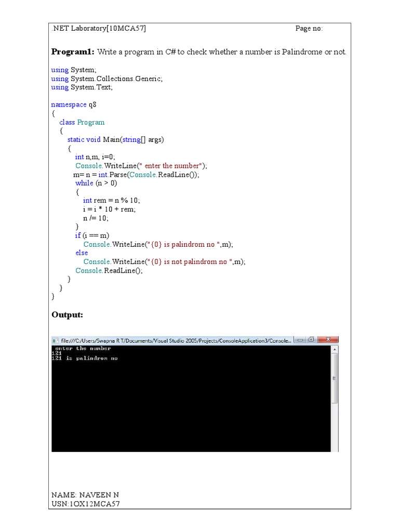Click the 'int.Parse(Console.ReadLine())' line

point(137,175)
